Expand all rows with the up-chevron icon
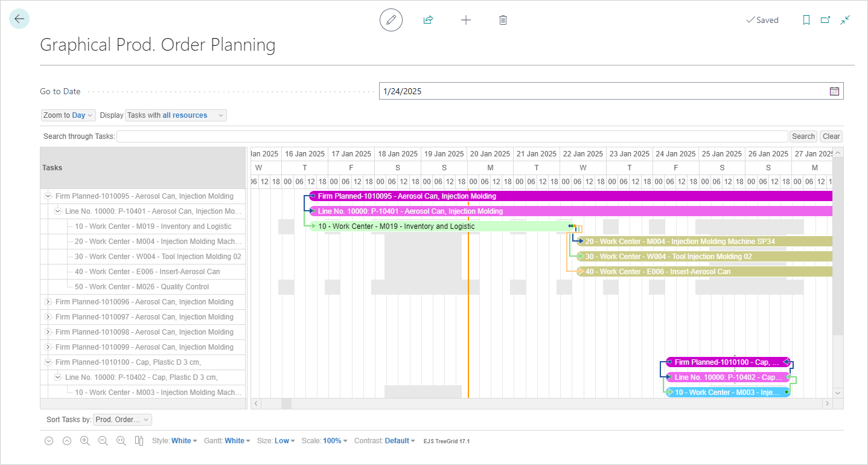The image size is (868, 465). 66,440
